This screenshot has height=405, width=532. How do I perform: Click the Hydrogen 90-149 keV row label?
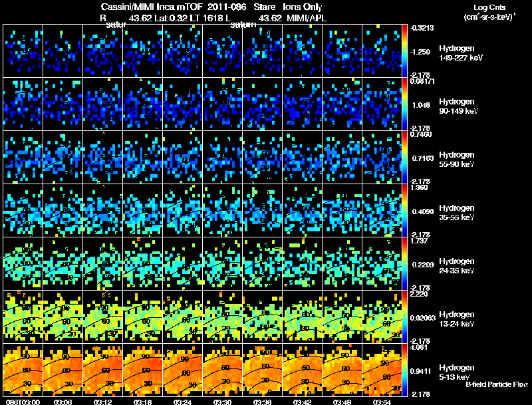(x=458, y=106)
